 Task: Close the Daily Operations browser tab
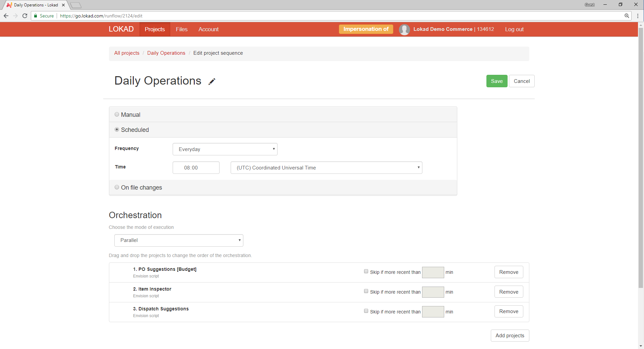(x=63, y=5)
